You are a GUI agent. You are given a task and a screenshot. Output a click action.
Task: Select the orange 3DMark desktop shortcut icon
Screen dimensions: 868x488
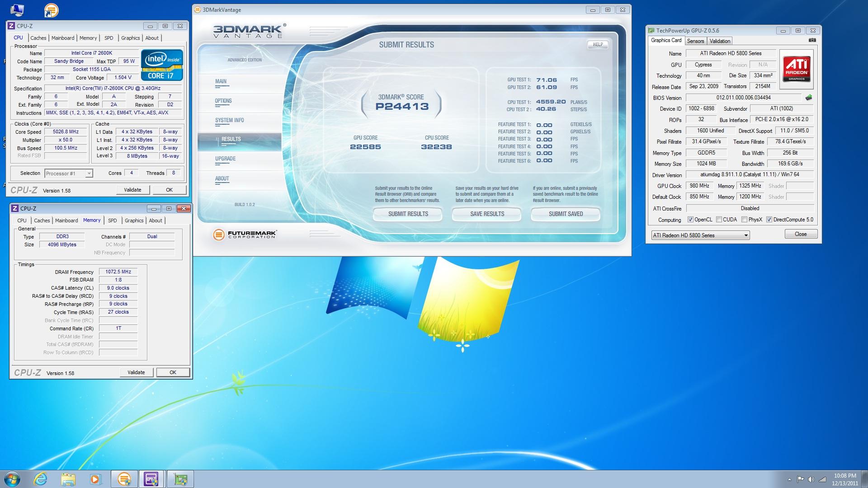tap(51, 10)
